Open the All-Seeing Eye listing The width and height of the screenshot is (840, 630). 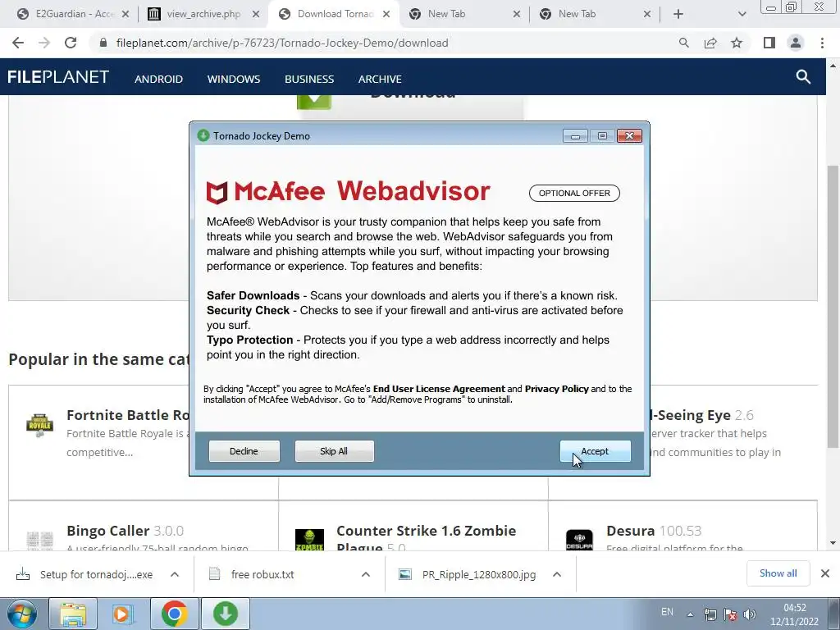click(690, 415)
